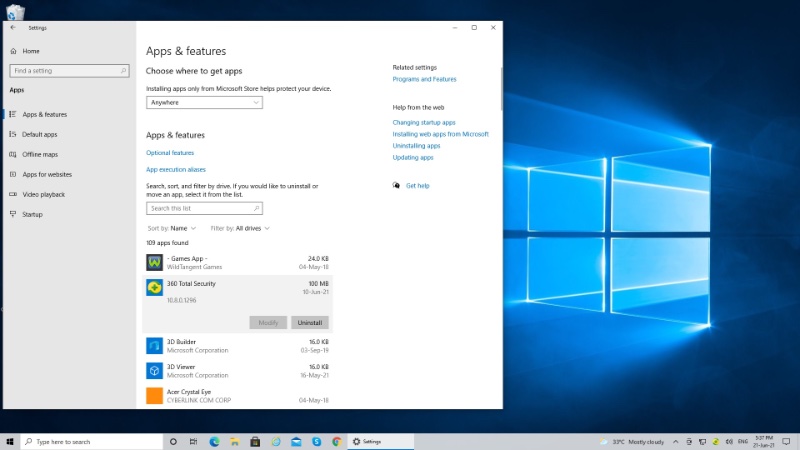Click the 'Search this list' field
Image resolution: width=800 pixels, height=450 pixels.
tap(204, 208)
